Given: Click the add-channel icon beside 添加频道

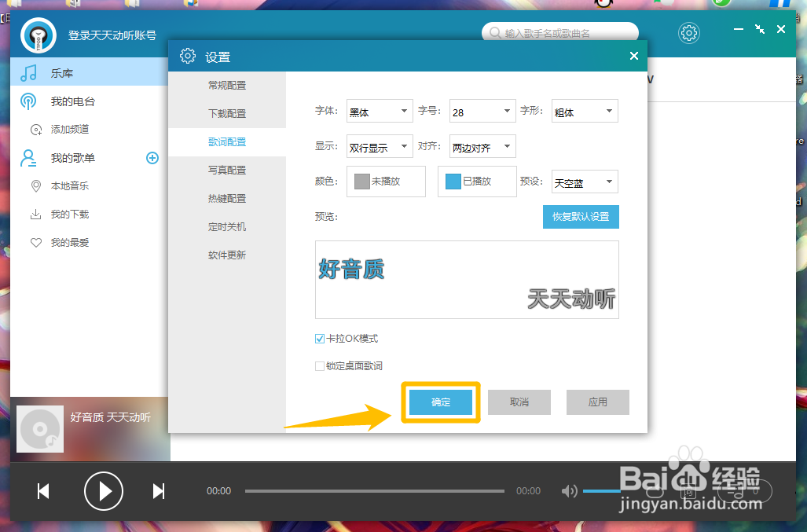Looking at the screenshot, I should [36, 130].
